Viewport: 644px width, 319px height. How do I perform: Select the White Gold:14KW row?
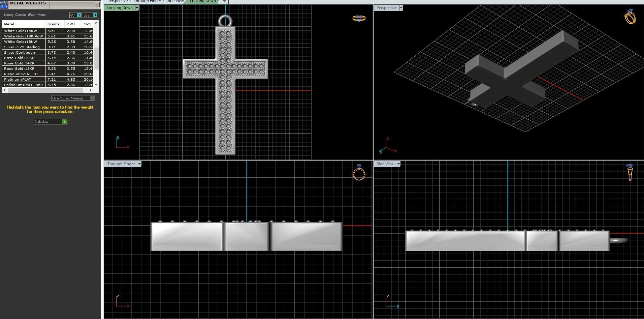point(48,31)
